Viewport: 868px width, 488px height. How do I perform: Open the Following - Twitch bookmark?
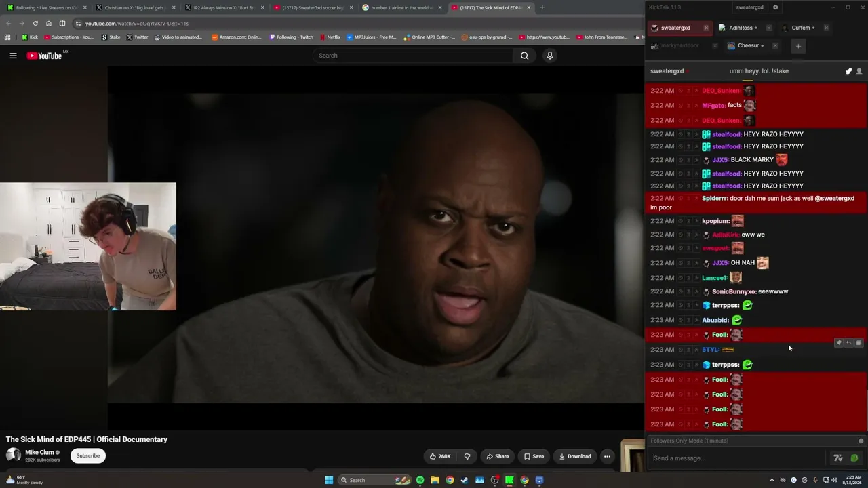pos(292,37)
